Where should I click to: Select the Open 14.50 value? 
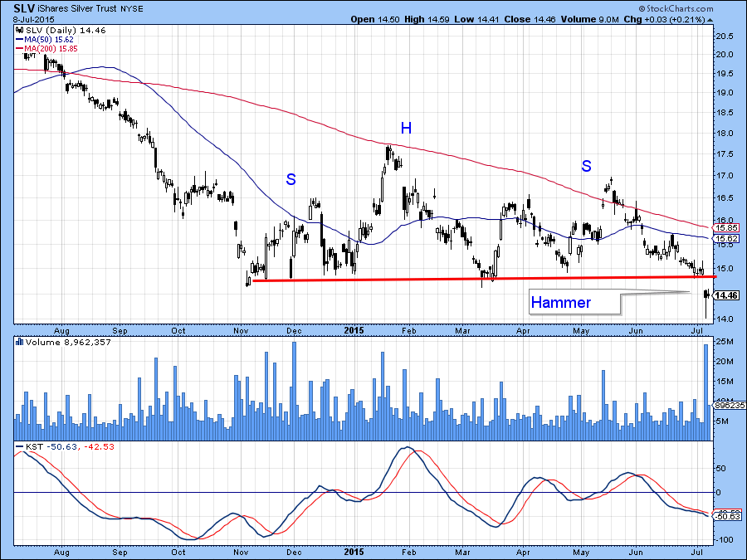tap(375, 20)
